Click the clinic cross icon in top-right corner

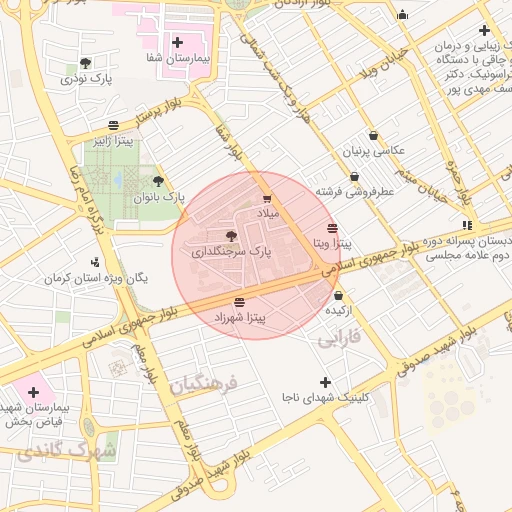point(484,31)
